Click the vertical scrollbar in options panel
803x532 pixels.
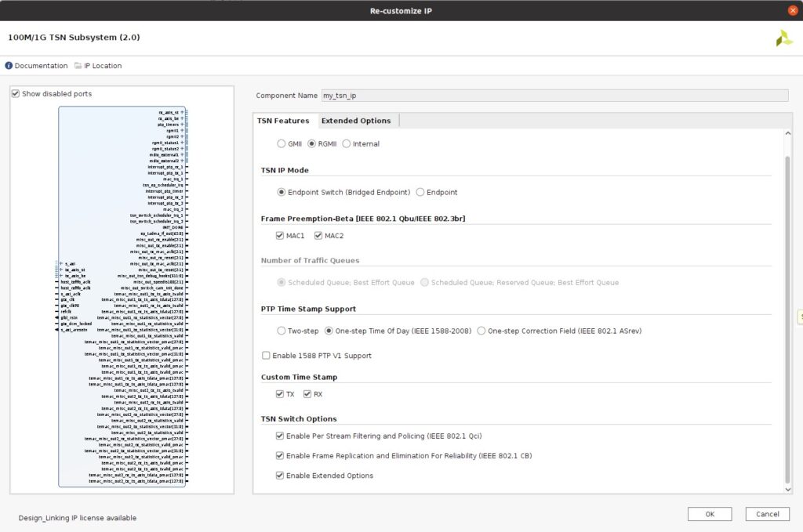pos(788,313)
